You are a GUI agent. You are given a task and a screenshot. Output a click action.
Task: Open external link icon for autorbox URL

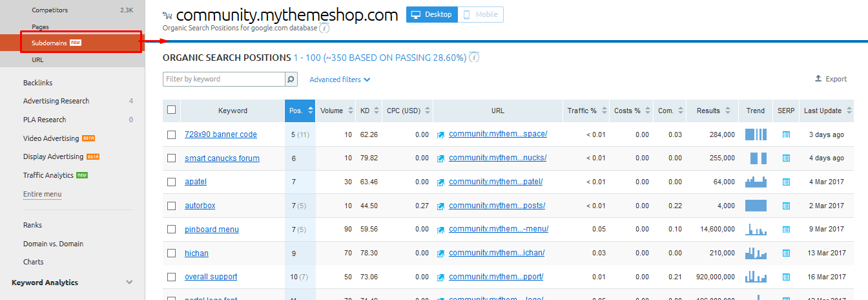440,206
